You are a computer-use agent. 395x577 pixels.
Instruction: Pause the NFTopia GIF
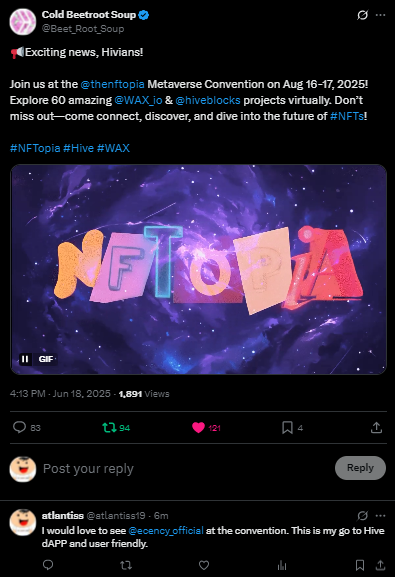point(25,359)
